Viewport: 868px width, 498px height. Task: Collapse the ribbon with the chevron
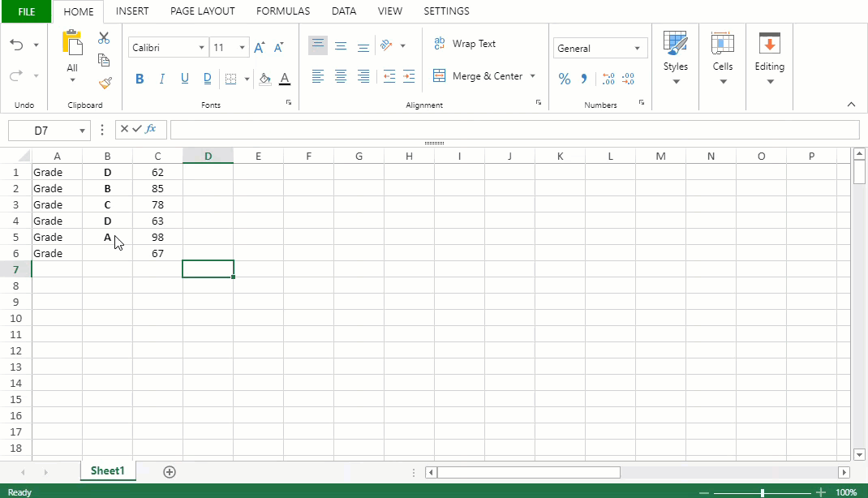pyautogui.click(x=851, y=104)
